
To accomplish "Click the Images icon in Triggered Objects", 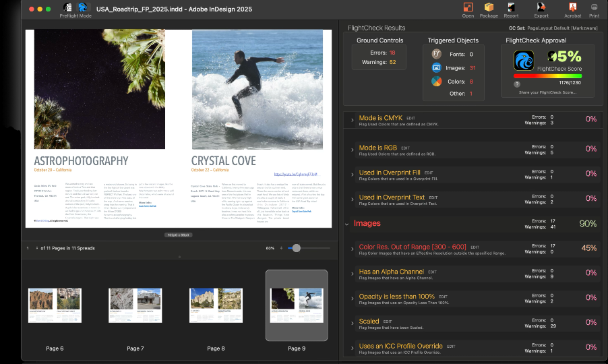I will tap(437, 68).
